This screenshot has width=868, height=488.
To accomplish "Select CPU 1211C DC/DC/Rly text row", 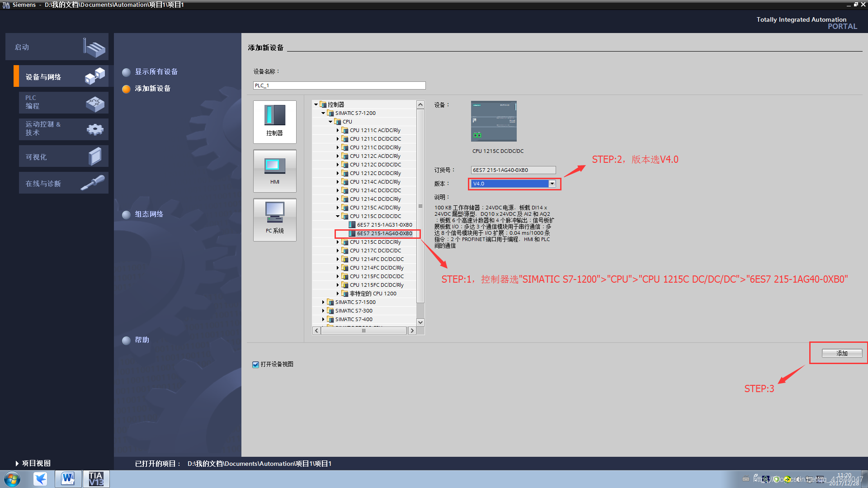I will tap(375, 147).
